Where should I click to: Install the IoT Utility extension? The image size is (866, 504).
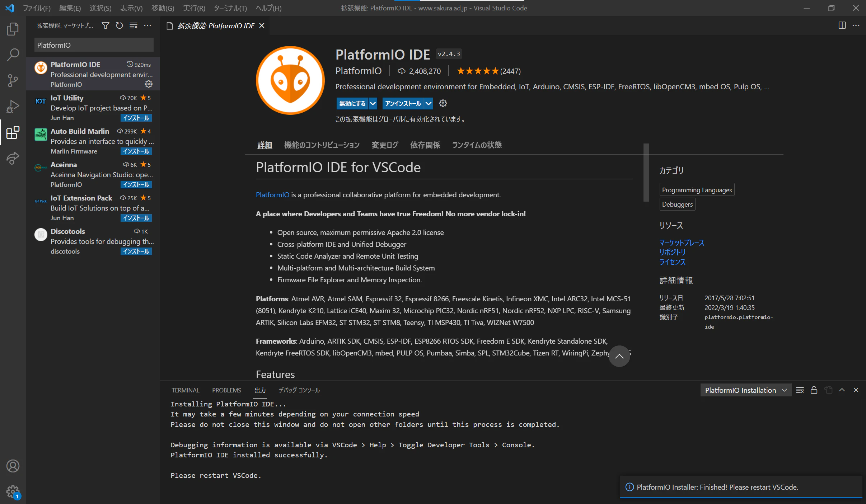[136, 118]
